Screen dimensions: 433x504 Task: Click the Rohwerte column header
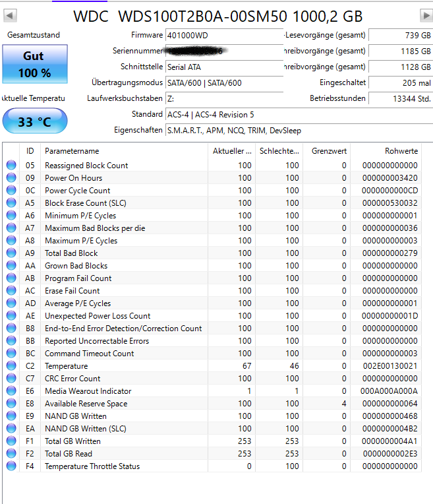click(x=386, y=151)
